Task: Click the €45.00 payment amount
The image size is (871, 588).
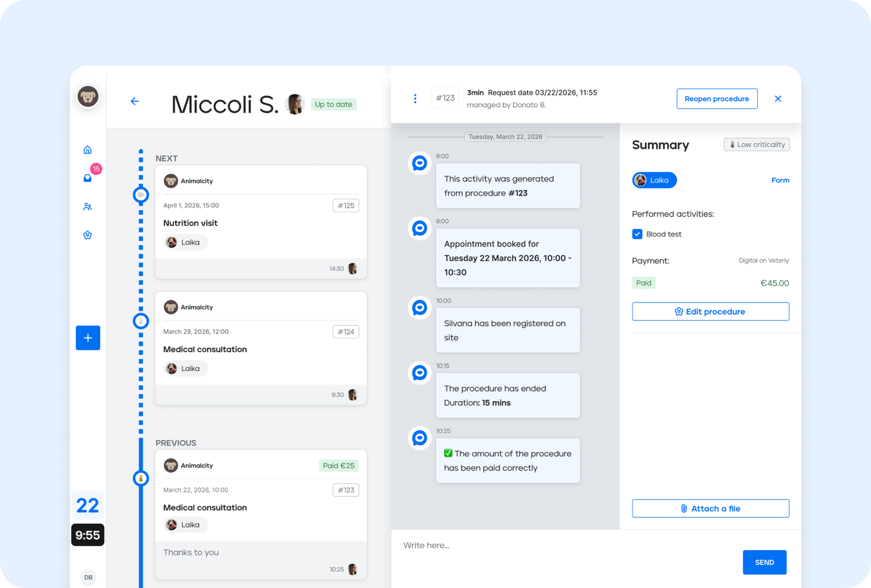Action: pyautogui.click(x=774, y=283)
